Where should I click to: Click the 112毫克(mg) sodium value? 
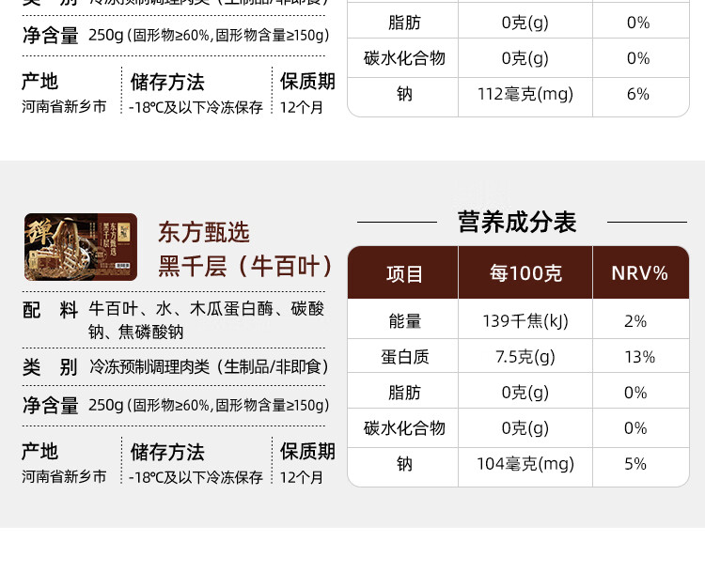(x=525, y=94)
